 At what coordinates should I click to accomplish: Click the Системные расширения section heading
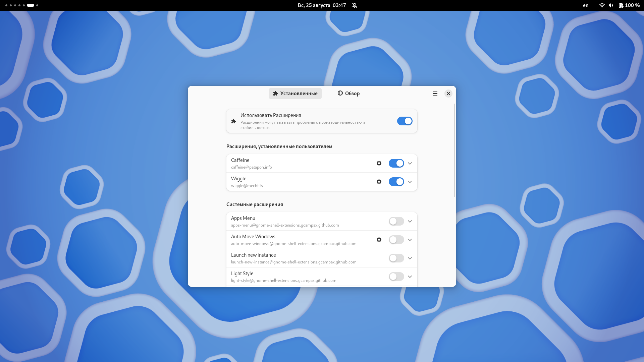(x=255, y=204)
